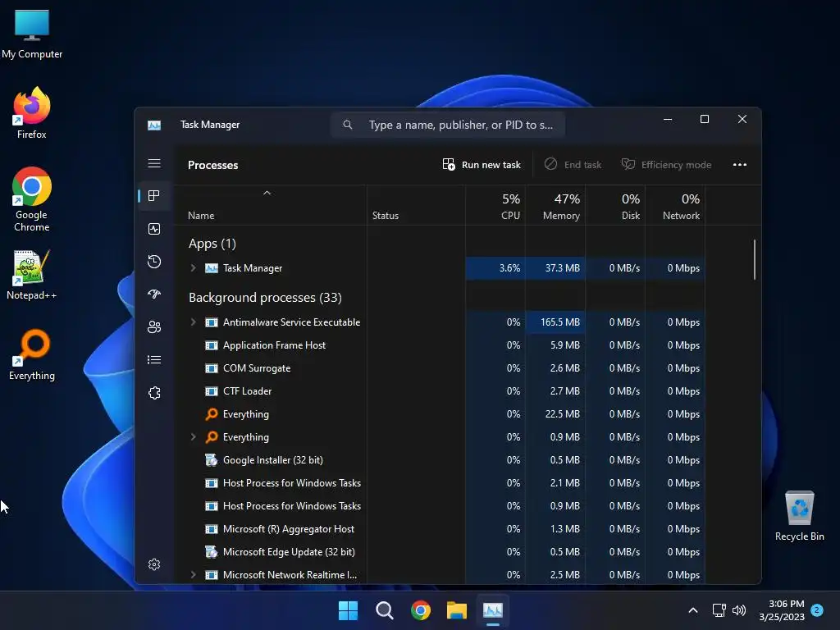Viewport: 840px width, 630px height.
Task: Open the Windows Start menu
Action: pos(348,610)
